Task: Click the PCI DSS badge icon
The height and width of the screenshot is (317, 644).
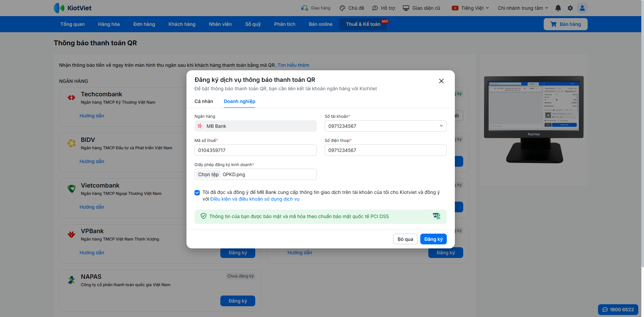Action: pyautogui.click(x=436, y=216)
